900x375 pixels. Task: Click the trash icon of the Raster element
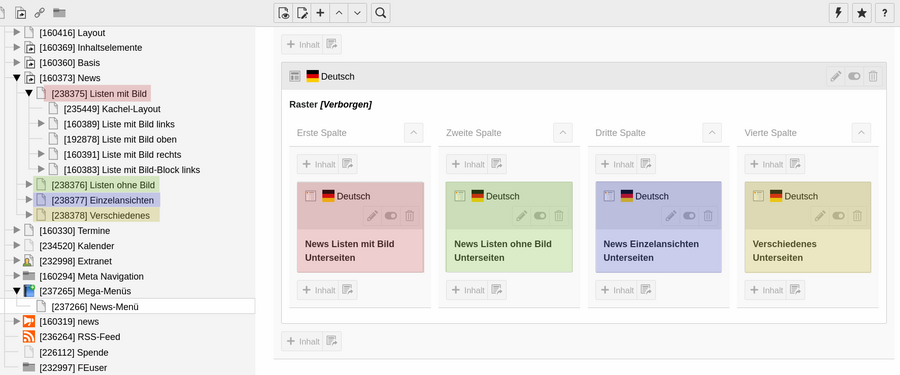873,76
